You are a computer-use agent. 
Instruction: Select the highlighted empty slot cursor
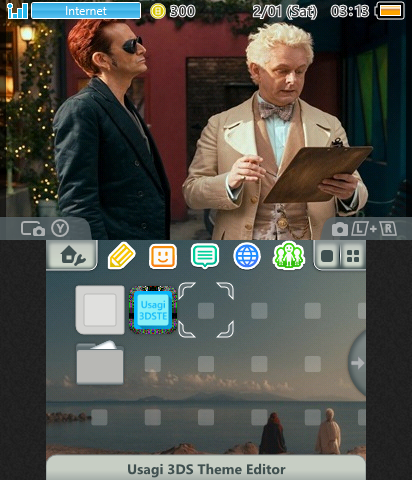tap(206, 310)
